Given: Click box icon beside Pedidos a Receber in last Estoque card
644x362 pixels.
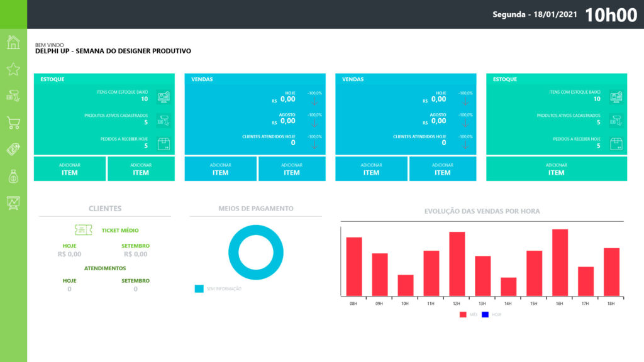Looking at the screenshot, I should tap(616, 143).
